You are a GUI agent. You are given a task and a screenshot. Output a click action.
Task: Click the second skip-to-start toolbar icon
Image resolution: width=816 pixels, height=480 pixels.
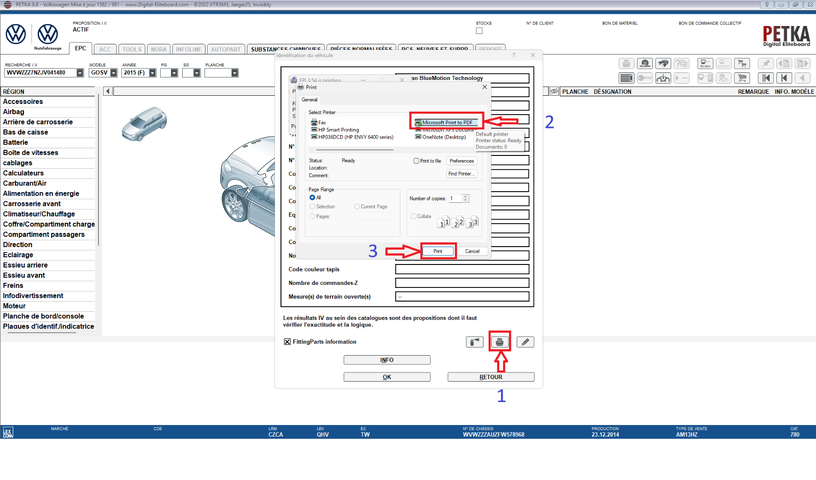(784, 78)
